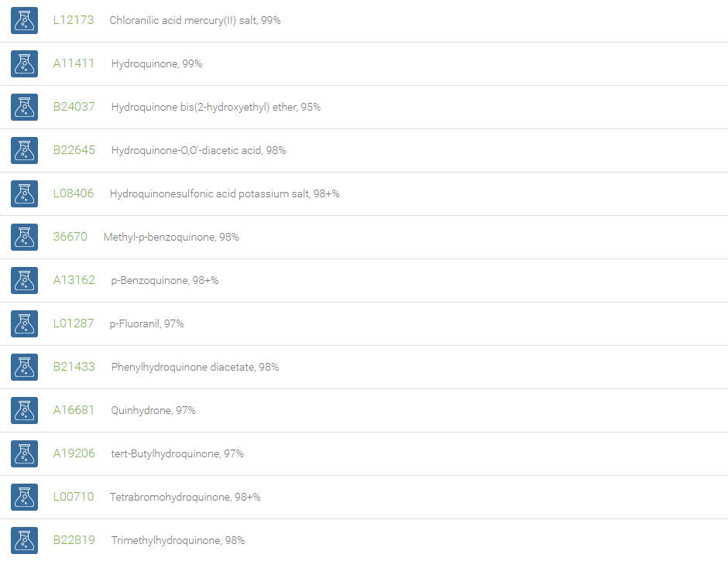Select product code B21433
Image resolution: width=728 pixels, height=561 pixels.
tap(74, 367)
